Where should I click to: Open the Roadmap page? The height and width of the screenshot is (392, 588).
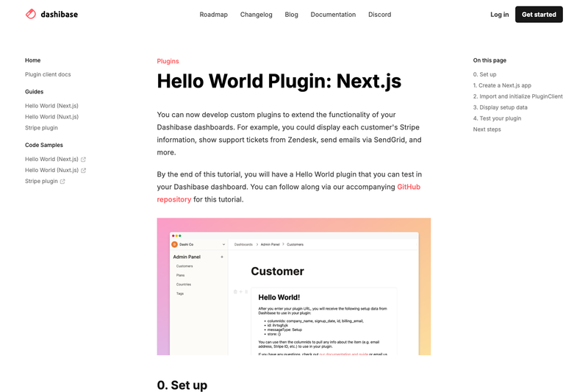click(213, 15)
